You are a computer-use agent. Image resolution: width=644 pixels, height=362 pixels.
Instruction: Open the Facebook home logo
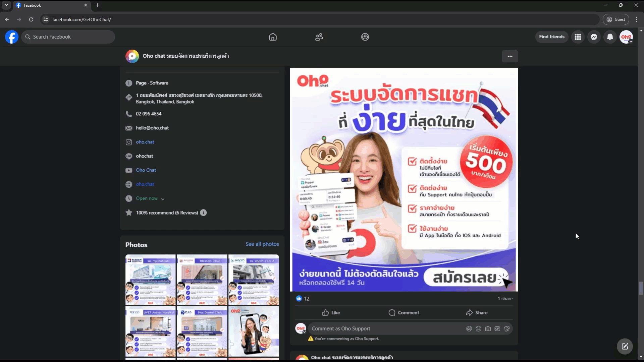[12, 37]
